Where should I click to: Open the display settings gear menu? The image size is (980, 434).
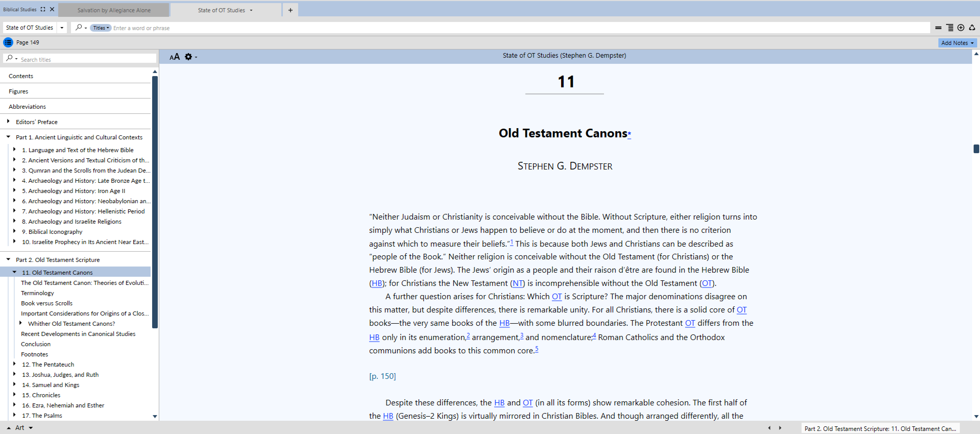coord(189,57)
